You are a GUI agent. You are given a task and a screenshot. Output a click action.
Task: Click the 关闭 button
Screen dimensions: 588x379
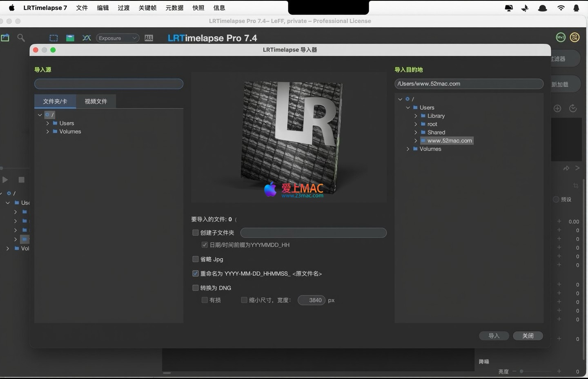pyautogui.click(x=528, y=336)
